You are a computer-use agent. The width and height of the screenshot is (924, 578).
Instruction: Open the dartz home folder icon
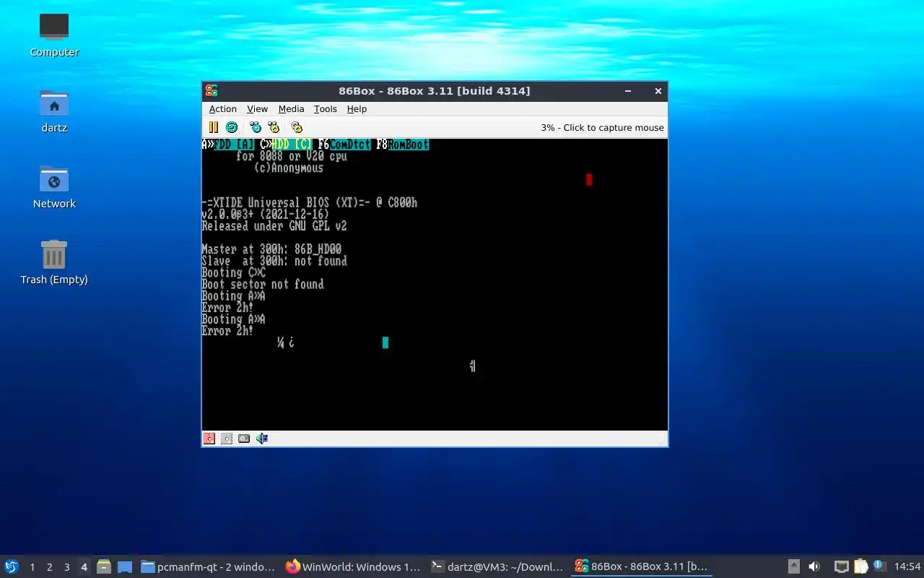coord(54,111)
